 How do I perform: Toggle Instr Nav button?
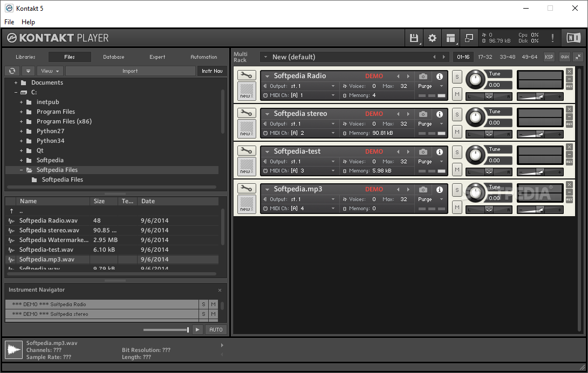(x=212, y=71)
